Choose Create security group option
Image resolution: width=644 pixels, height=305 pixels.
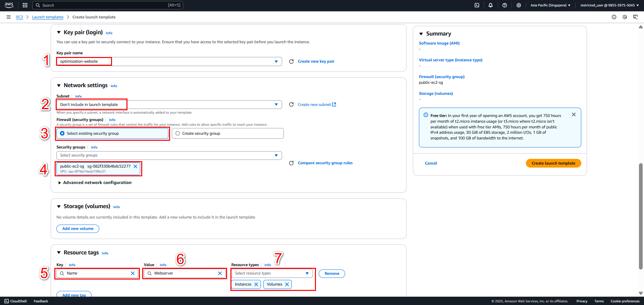(x=227, y=133)
